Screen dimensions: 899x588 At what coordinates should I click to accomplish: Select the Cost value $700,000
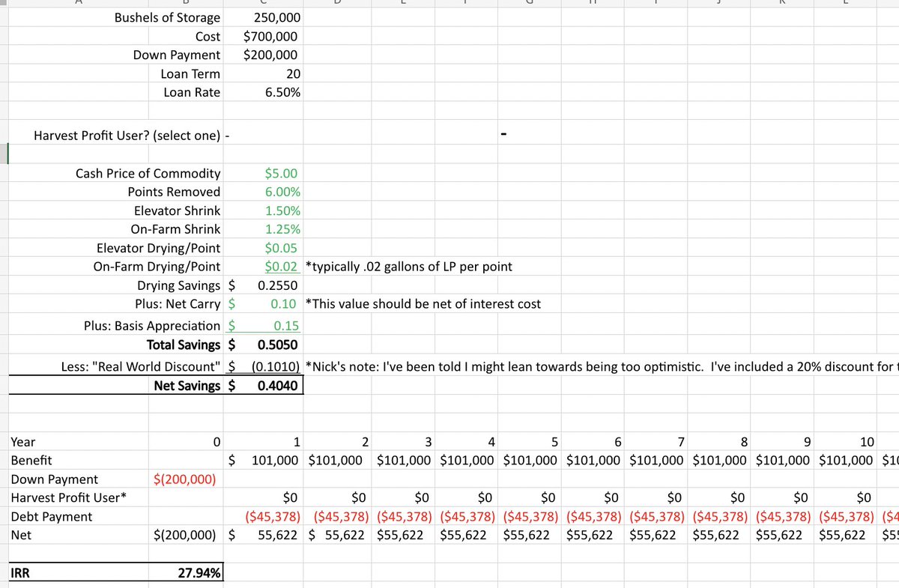click(270, 36)
